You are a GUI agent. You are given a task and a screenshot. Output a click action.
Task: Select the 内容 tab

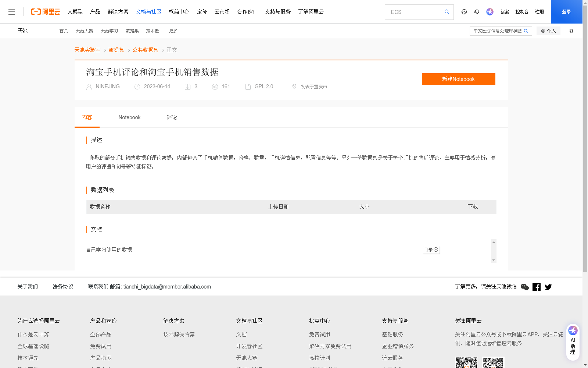[x=87, y=117]
